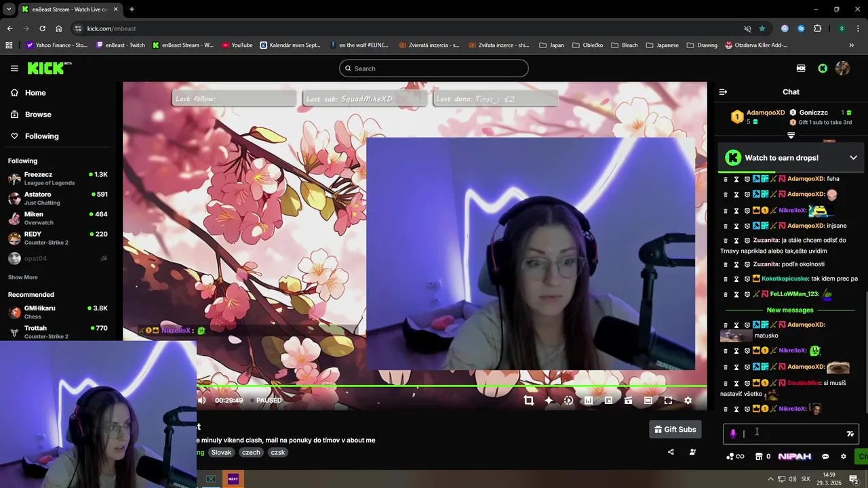
Task: Delete Zuzanita's 'podľa okolností' message
Action: (x=725, y=264)
